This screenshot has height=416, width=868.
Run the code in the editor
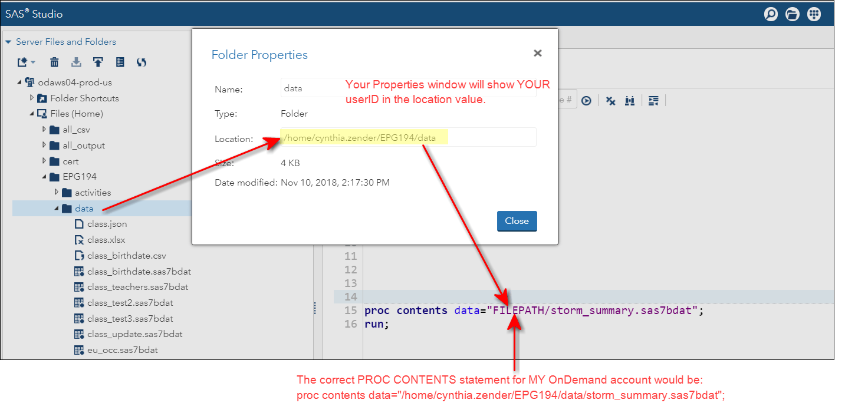coord(586,100)
